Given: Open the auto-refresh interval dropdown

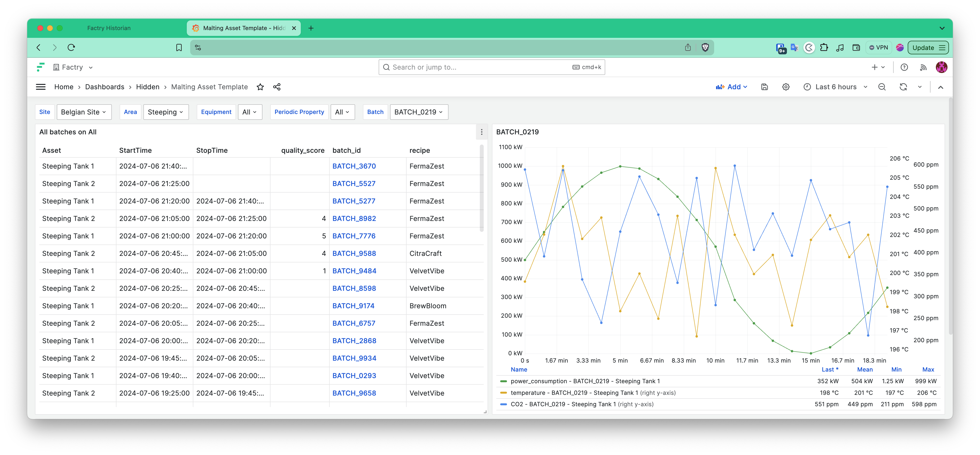Looking at the screenshot, I should (920, 87).
